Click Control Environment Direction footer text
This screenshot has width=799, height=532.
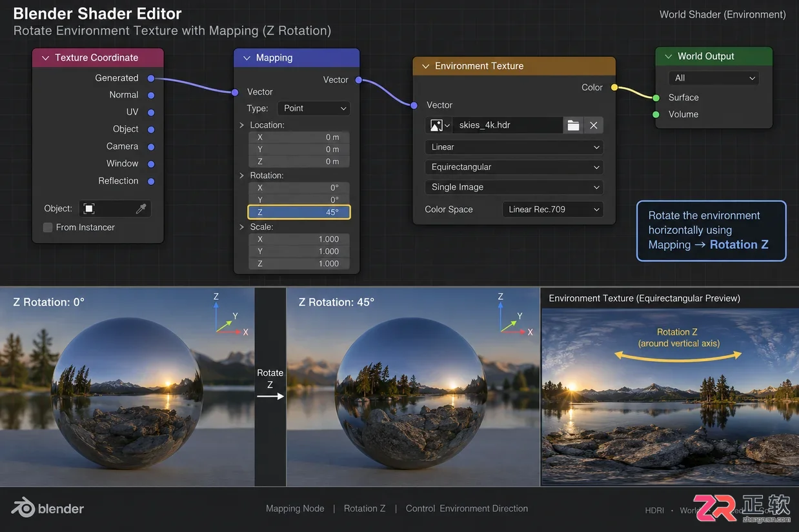467,508
